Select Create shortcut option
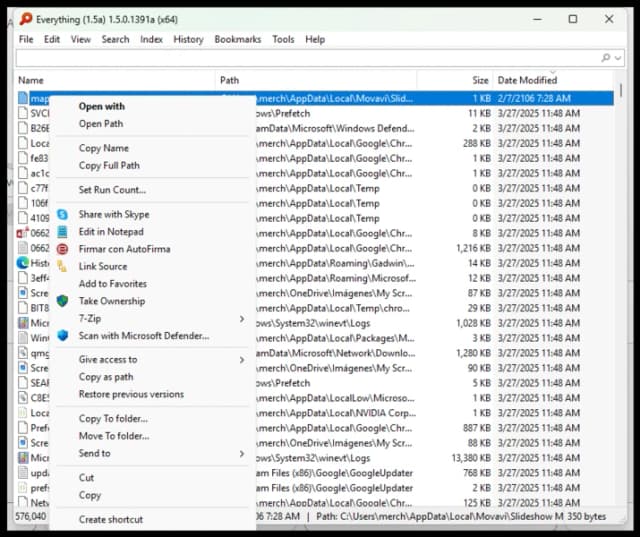 click(111, 519)
